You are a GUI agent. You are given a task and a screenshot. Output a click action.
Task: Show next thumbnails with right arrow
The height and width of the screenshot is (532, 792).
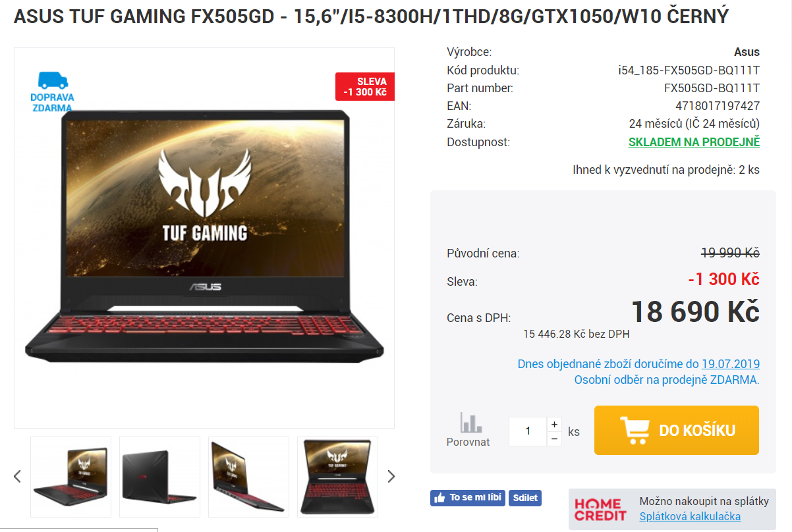click(x=391, y=476)
